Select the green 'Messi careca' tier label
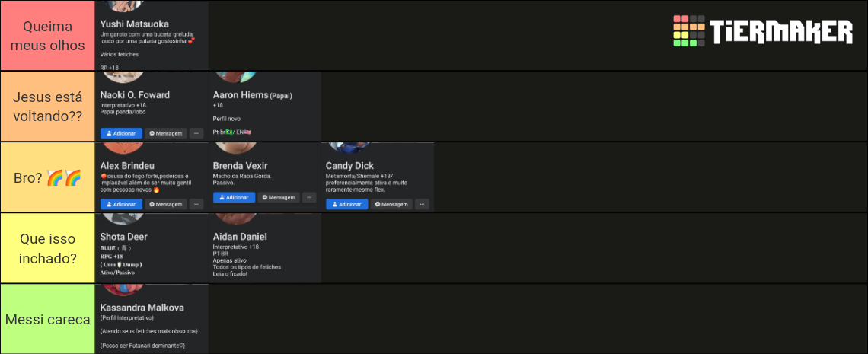 click(x=48, y=318)
